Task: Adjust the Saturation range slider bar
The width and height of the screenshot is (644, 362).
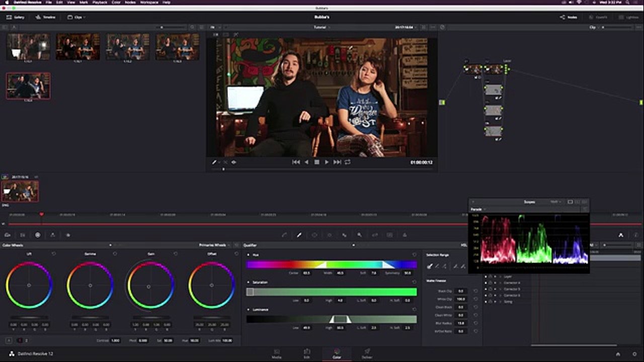Action: pos(332,292)
